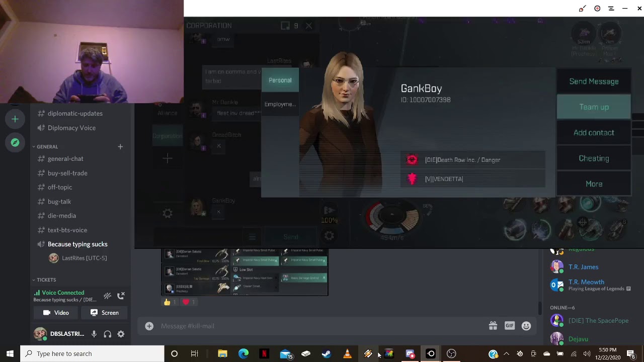Open Netflix from the taskbar
This screenshot has height=362, width=644.
264,353
